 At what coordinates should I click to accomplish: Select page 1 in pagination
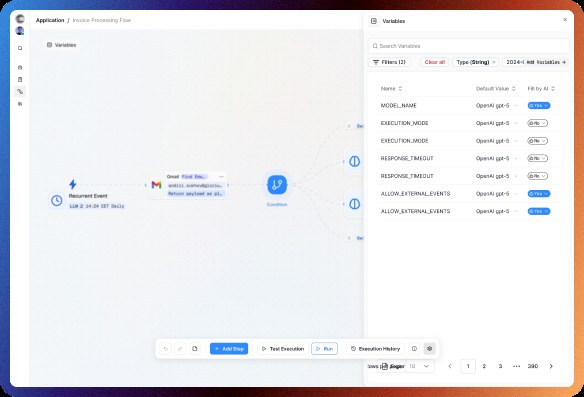tap(468, 366)
